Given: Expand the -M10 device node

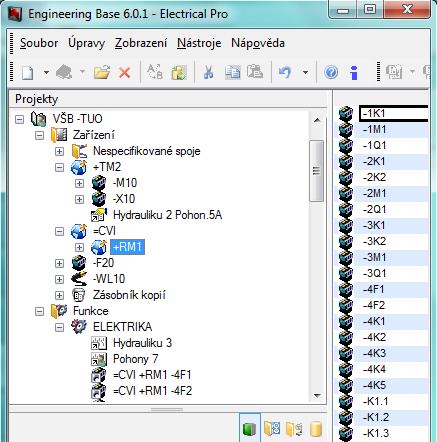Looking at the screenshot, I should pyautogui.click(x=80, y=183).
